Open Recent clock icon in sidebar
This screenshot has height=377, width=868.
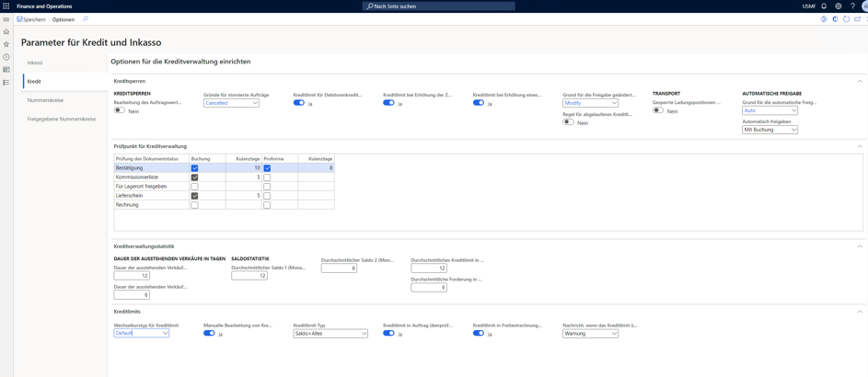6,57
